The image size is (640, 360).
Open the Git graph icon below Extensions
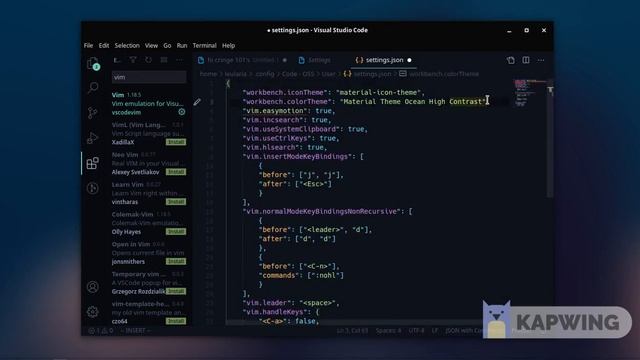click(93, 188)
